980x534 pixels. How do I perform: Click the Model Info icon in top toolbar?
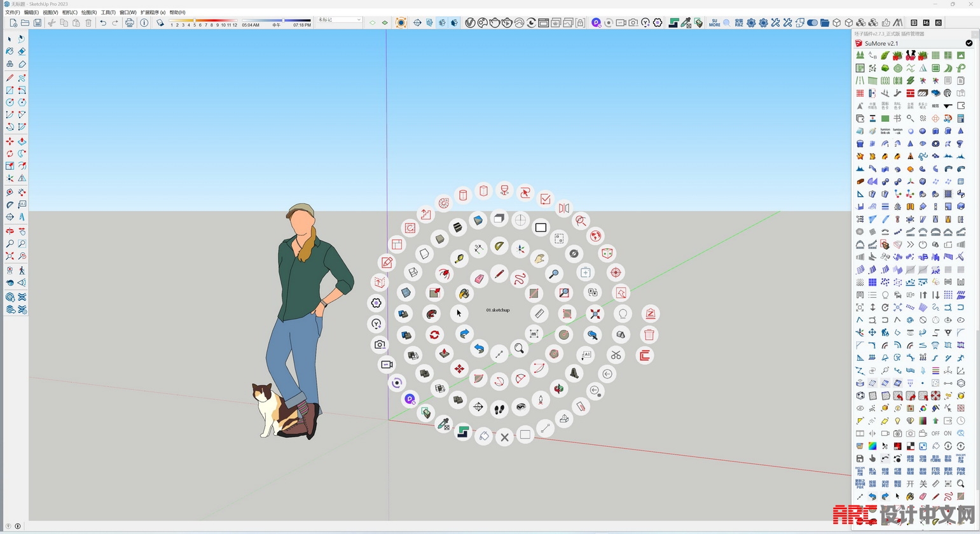(144, 23)
